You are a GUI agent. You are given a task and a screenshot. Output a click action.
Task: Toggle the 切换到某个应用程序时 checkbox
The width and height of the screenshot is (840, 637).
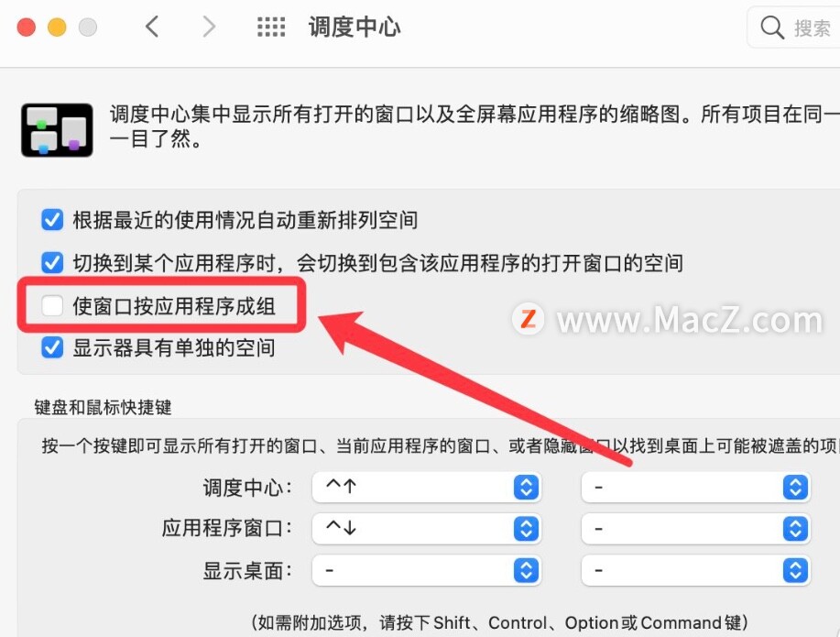click(52, 263)
